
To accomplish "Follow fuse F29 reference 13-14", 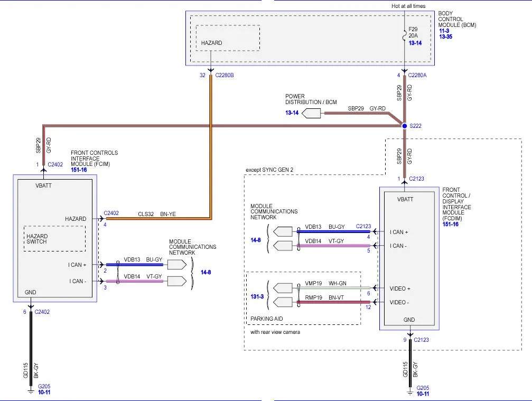I will (415, 43).
